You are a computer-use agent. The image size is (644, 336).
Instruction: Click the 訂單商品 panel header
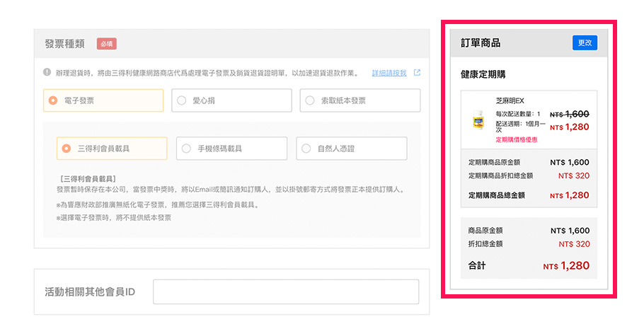pyautogui.click(x=481, y=43)
